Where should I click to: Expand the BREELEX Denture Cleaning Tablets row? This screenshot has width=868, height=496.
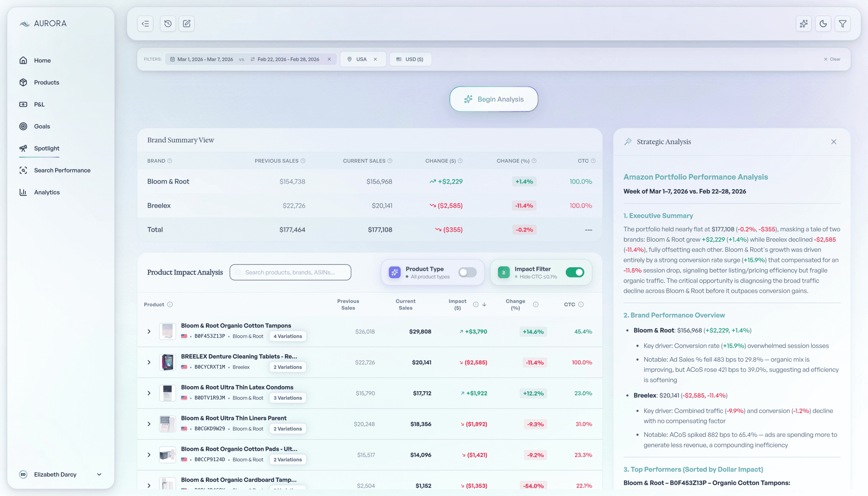[149, 362]
